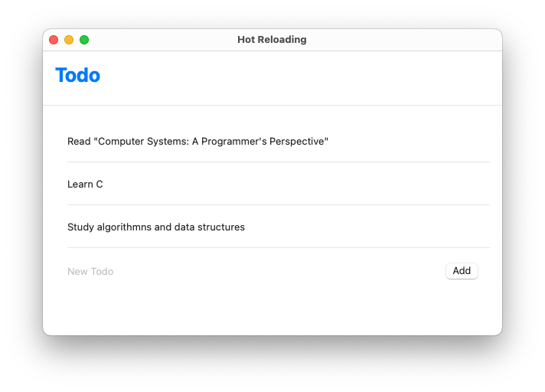Focus the "New Todo" text field
The height and width of the screenshot is (392, 545).
pyautogui.click(x=230, y=271)
